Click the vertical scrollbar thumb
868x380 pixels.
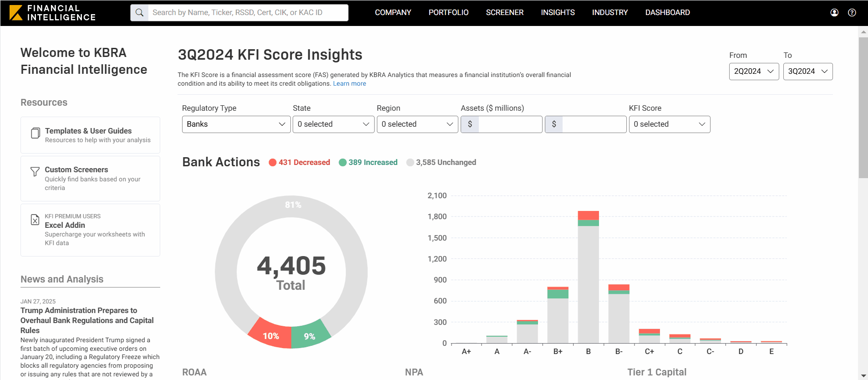[x=863, y=108]
